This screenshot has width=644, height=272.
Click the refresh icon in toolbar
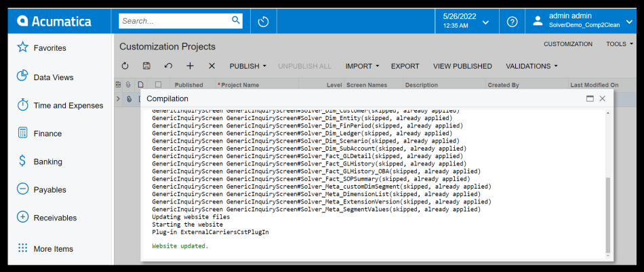click(x=125, y=66)
